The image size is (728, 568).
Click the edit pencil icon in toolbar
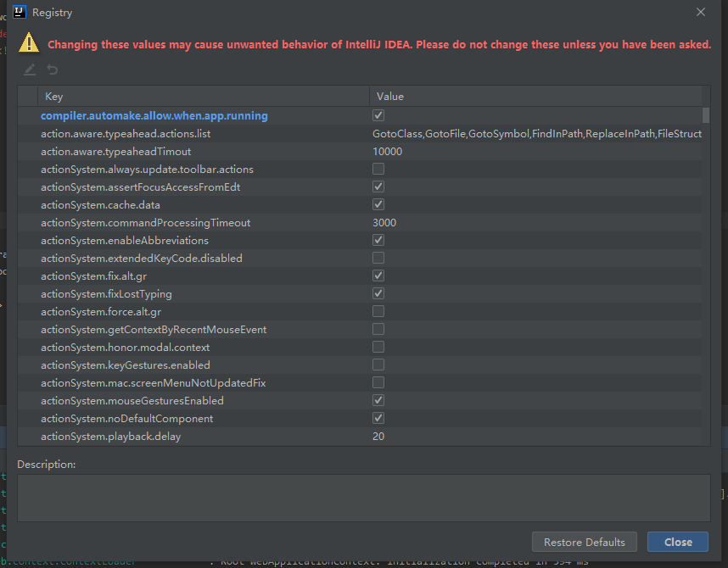click(x=30, y=70)
